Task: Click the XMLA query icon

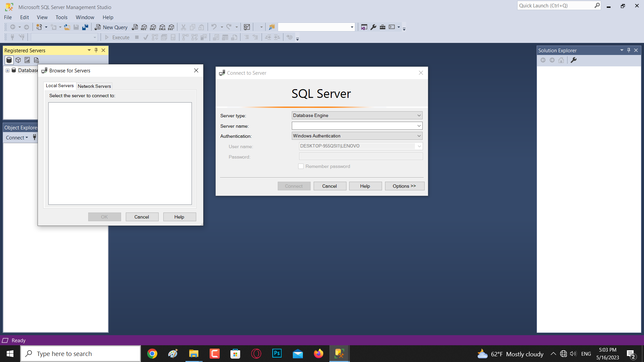Action: pos(162,27)
